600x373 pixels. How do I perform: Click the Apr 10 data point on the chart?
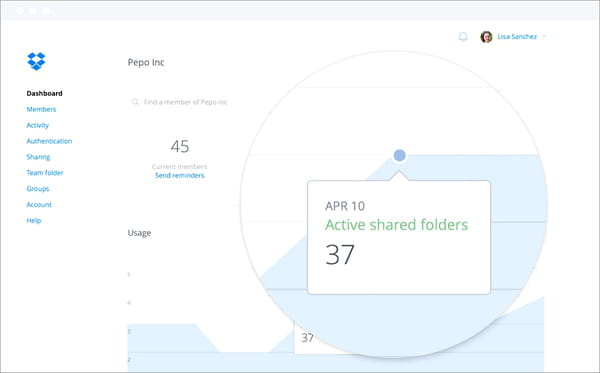click(399, 155)
